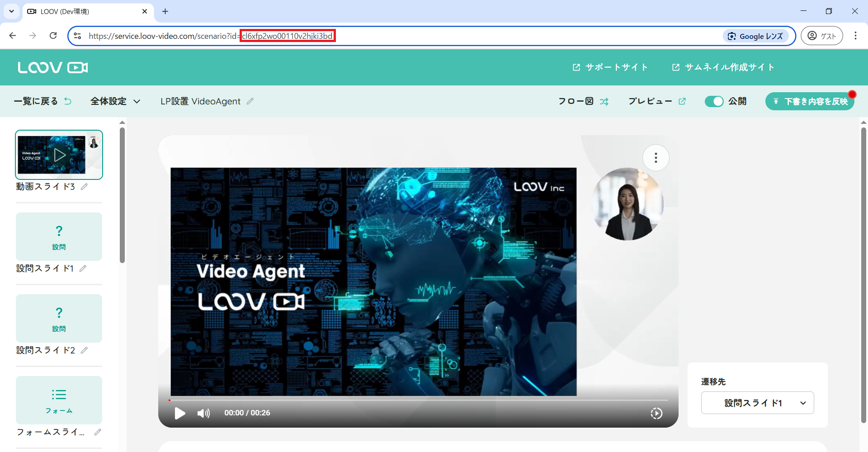
Task: Seek on the video progress bar
Action: point(418,400)
